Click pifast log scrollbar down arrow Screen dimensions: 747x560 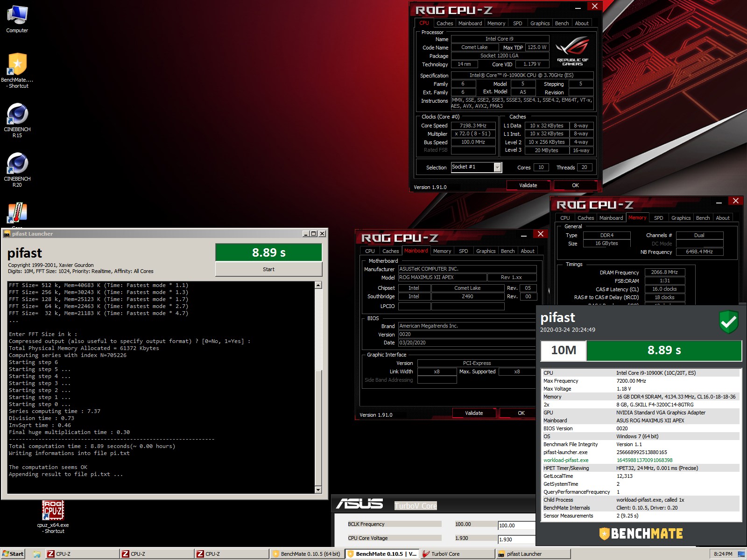pyautogui.click(x=318, y=490)
